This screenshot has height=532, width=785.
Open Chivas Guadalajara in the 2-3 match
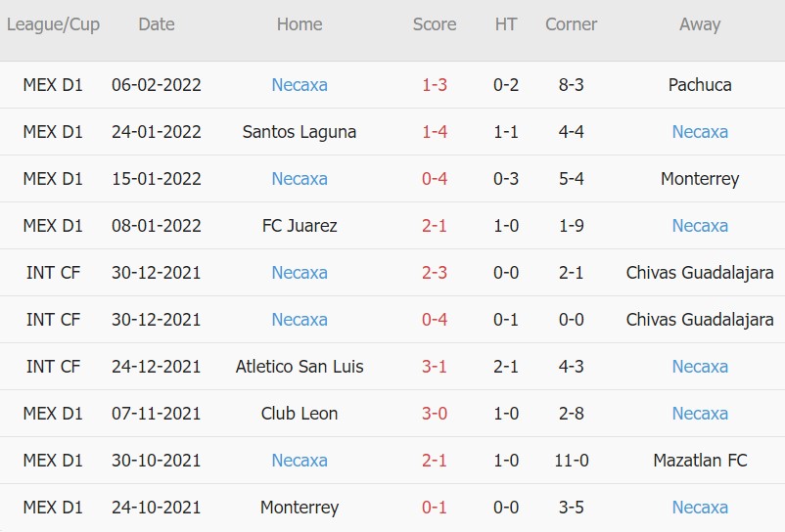pos(700,273)
